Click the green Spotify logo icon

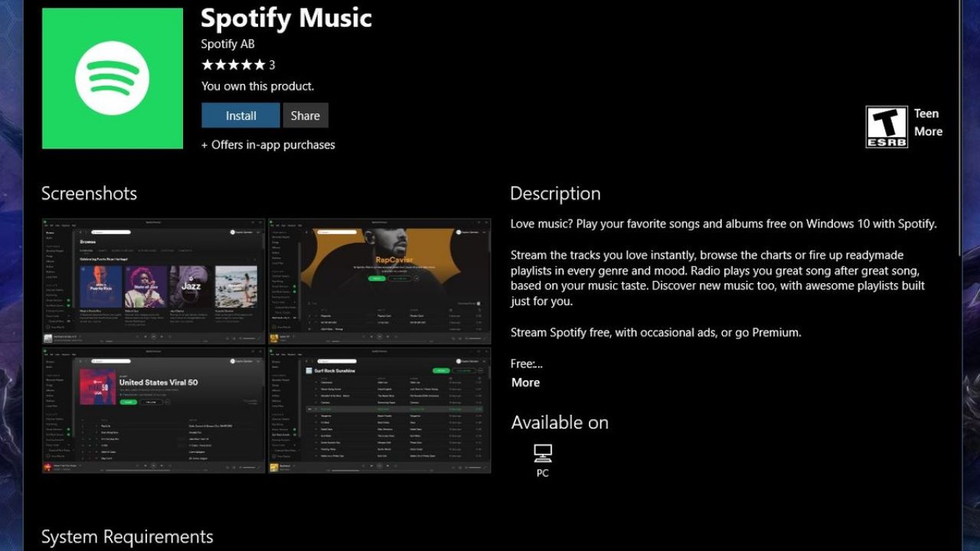[x=112, y=79]
